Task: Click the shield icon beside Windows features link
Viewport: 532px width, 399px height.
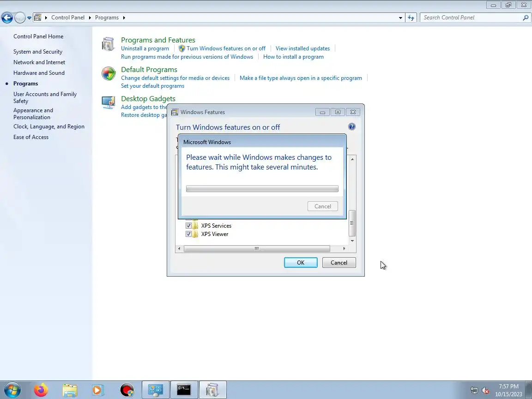Action: [x=182, y=48]
